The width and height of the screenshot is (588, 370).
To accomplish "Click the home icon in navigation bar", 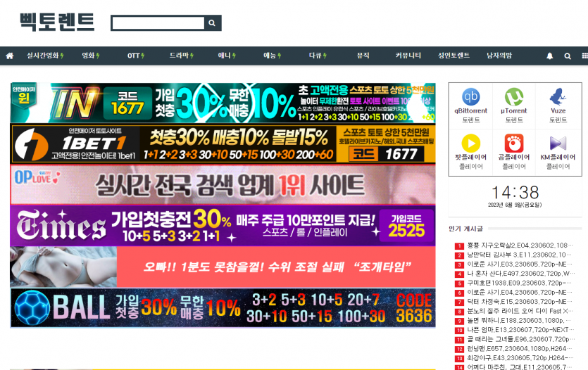I will coord(10,56).
